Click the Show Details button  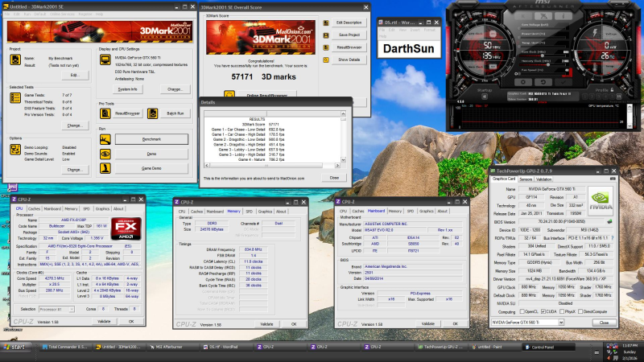[349, 60]
